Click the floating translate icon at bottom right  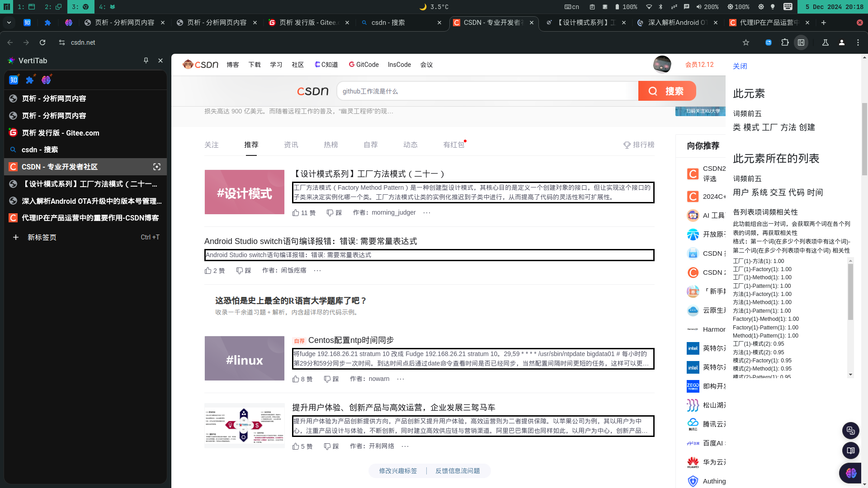click(850, 431)
